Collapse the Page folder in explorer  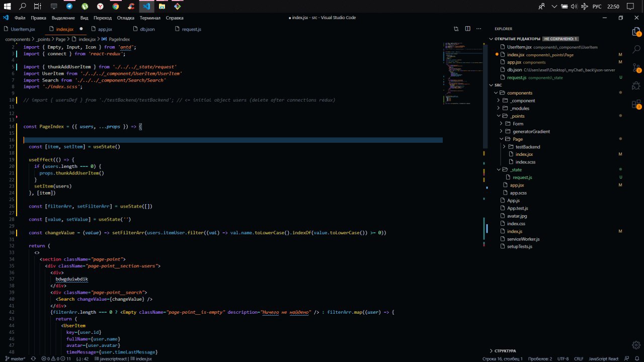[x=518, y=139]
